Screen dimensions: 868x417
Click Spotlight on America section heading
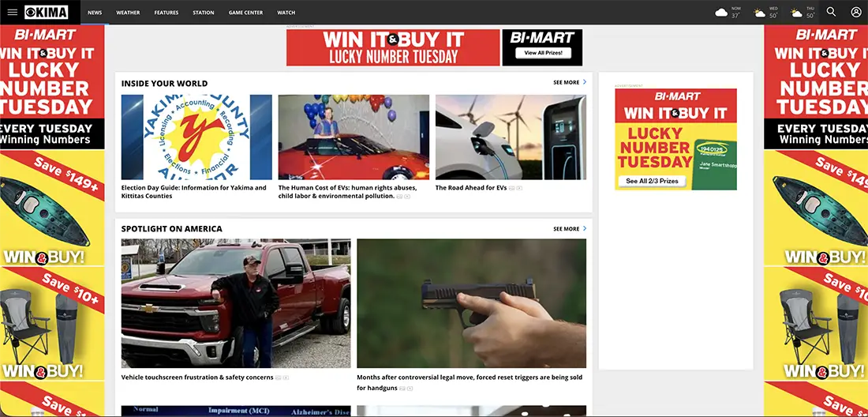171,229
